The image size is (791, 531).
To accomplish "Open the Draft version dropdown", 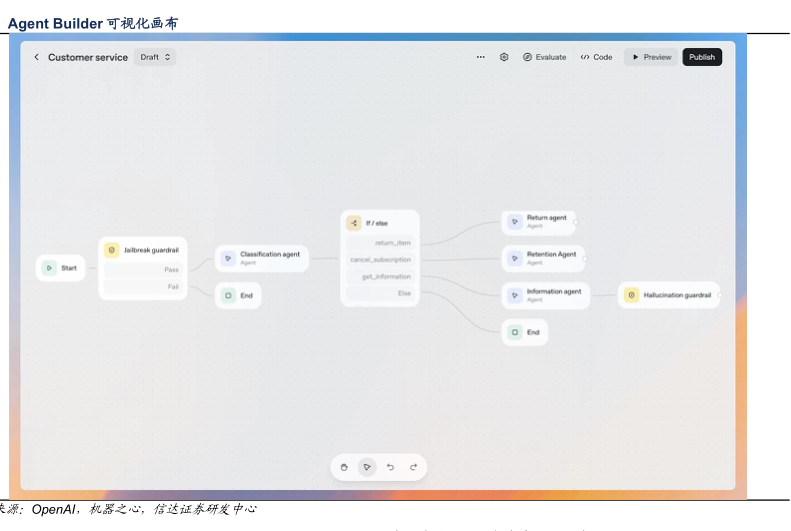I will click(156, 57).
